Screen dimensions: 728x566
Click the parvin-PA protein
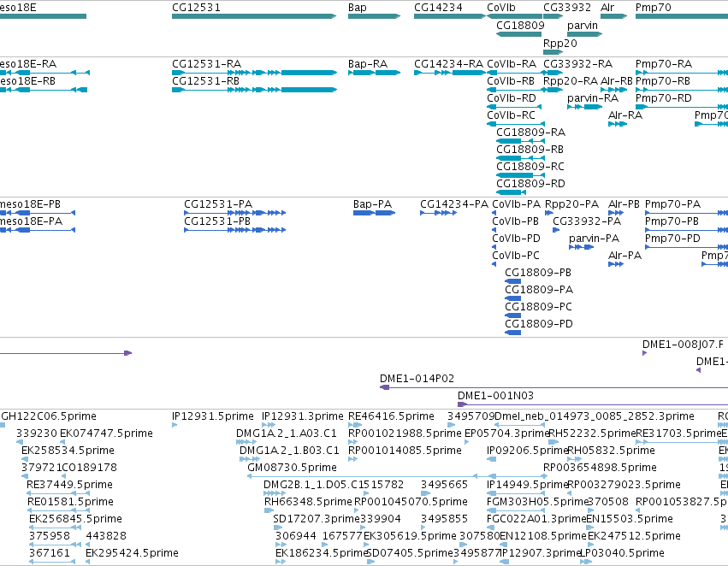581,247
